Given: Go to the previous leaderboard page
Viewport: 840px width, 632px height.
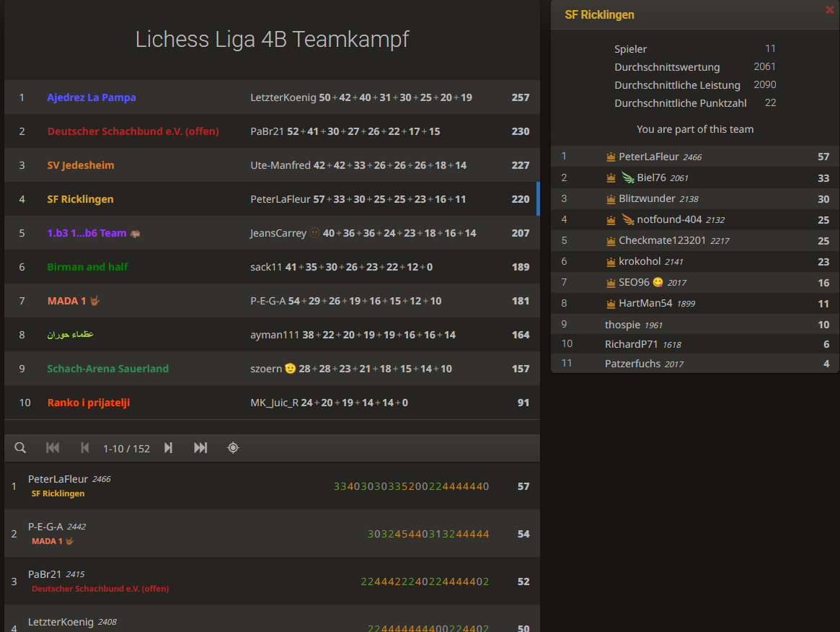Looking at the screenshot, I should pyautogui.click(x=84, y=447).
